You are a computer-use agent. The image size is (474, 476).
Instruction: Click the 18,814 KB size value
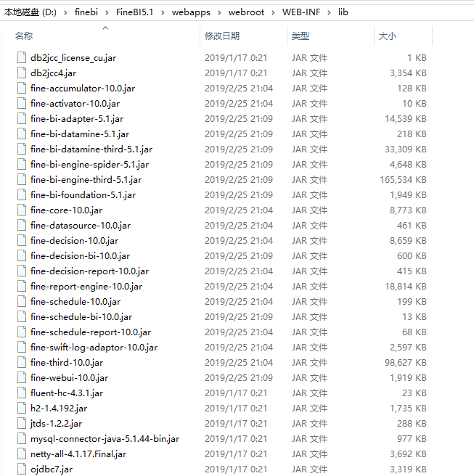pos(406,286)
